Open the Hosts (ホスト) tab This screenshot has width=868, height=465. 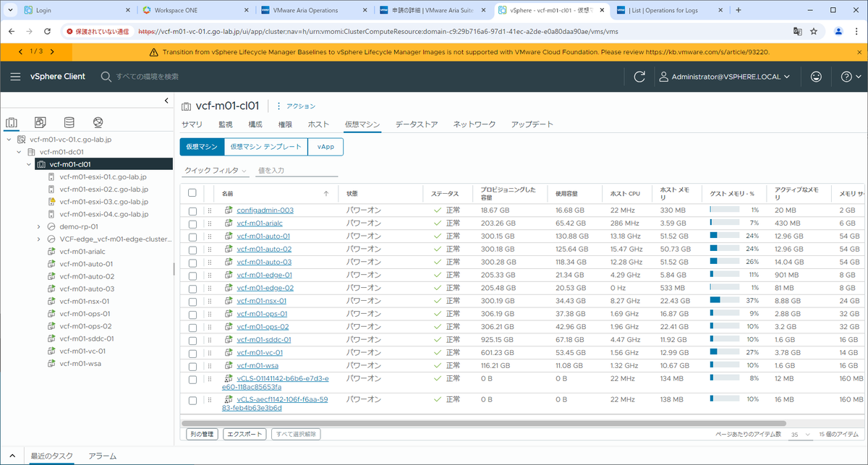tap(318, 124)
